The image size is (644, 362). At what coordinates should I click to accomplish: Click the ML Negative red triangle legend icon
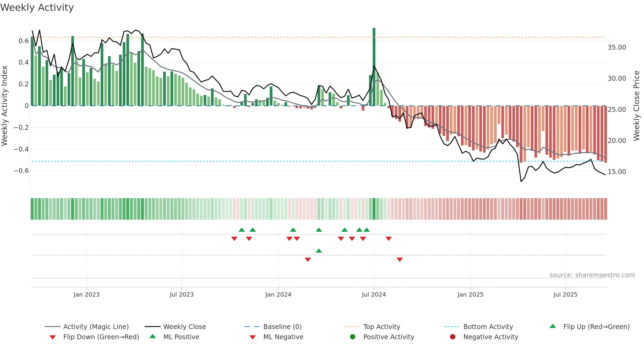pos(253,337)
